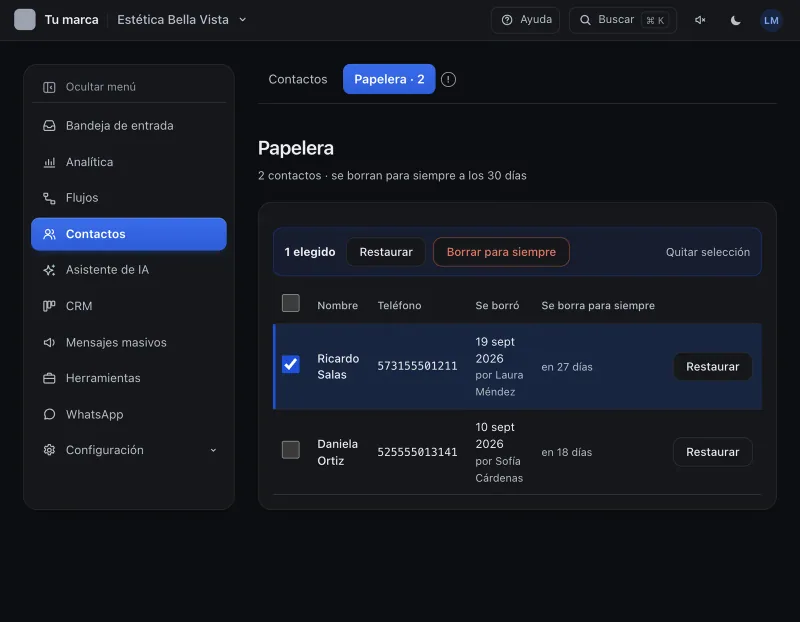Go to Mensajes masivos menu item
Screen dimensions: 800x622
[x=129, y=342]
